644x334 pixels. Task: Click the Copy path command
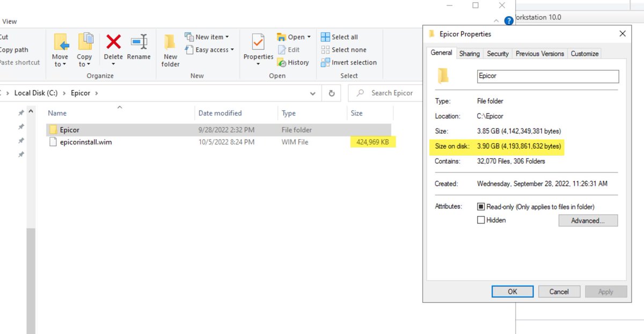pos(14,50)
